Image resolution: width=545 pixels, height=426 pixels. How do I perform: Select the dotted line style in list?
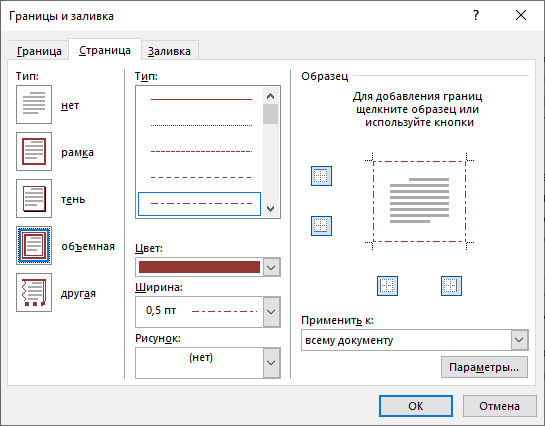[x=201, y=125]
